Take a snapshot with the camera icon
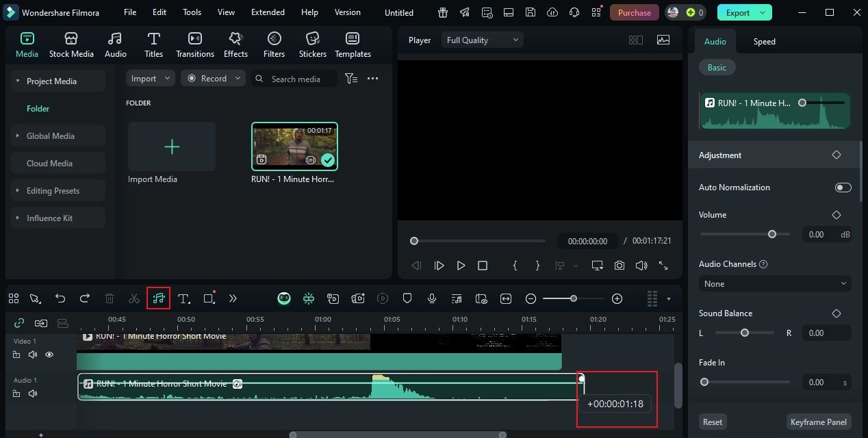This screenshot has width=868, height=438. click(620, 266)
